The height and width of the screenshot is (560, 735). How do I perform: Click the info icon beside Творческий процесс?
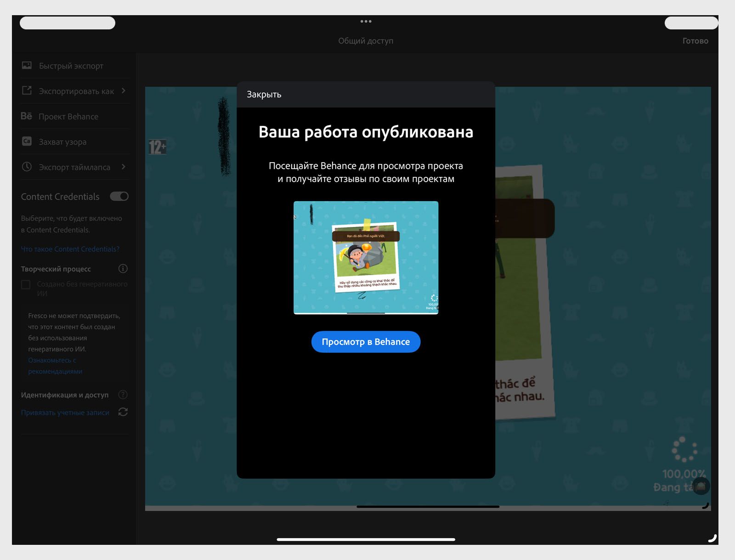click(123, 269)
